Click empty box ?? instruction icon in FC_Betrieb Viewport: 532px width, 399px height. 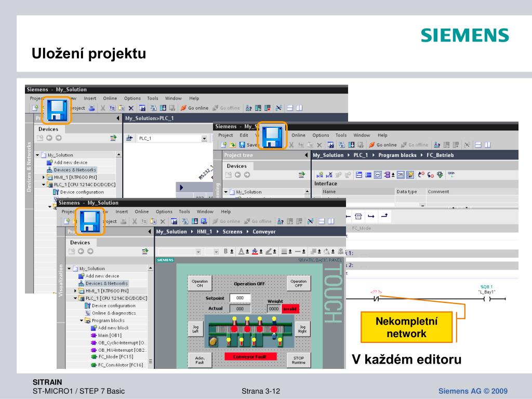[358, 216]
